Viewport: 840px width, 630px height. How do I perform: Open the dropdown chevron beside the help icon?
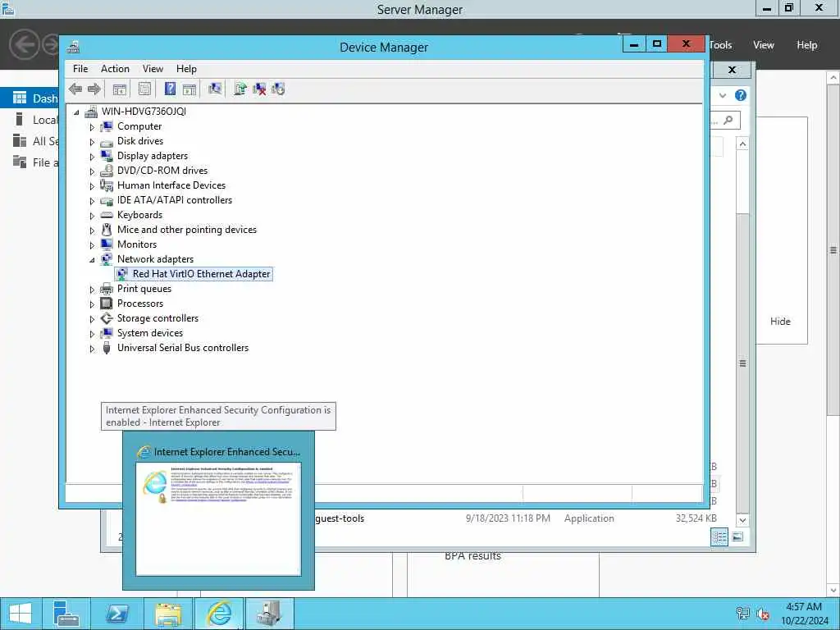coord(723,95)
